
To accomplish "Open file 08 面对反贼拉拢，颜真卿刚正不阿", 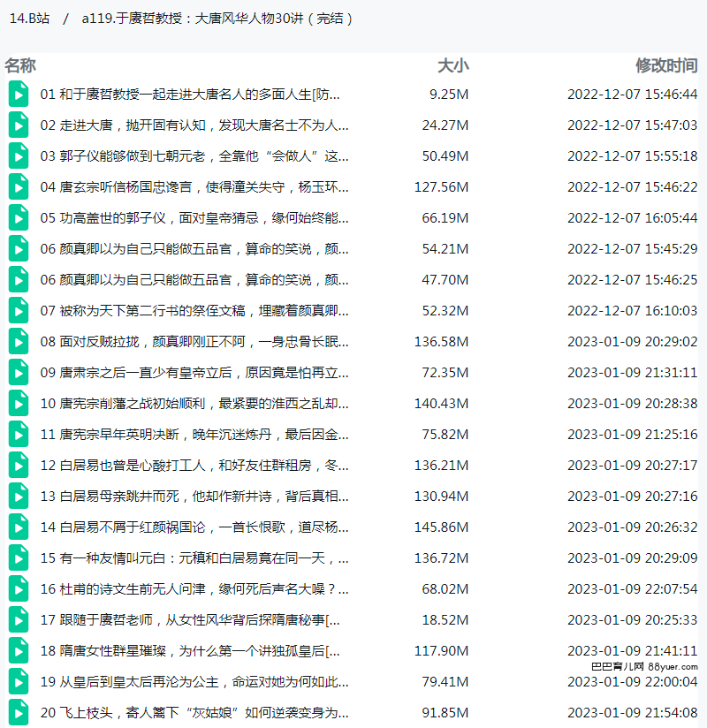I will tap(194, 342).
